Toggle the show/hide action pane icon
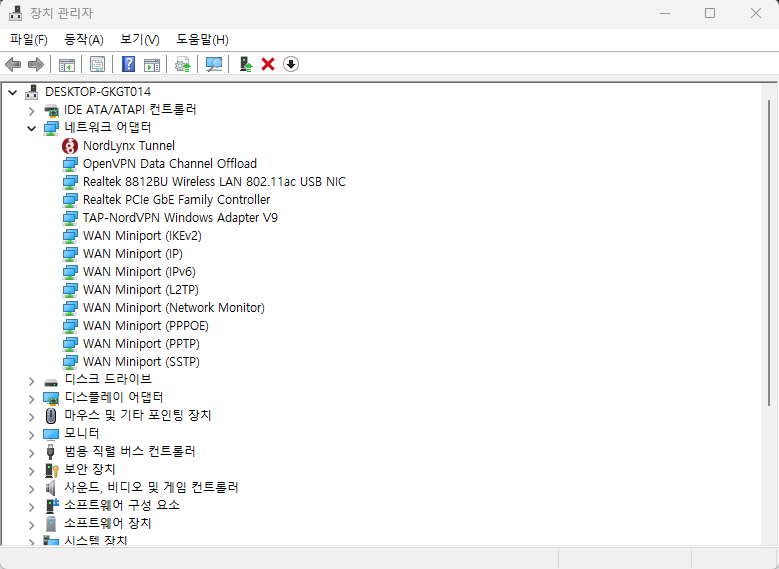Image resolution: width=779 pixels, height=569 pixels. pyautogui.click(x=152, y=65)
